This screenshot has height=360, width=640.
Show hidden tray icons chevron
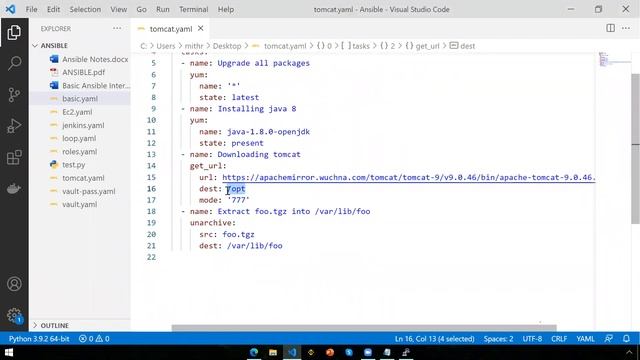[x=629, y=352]
